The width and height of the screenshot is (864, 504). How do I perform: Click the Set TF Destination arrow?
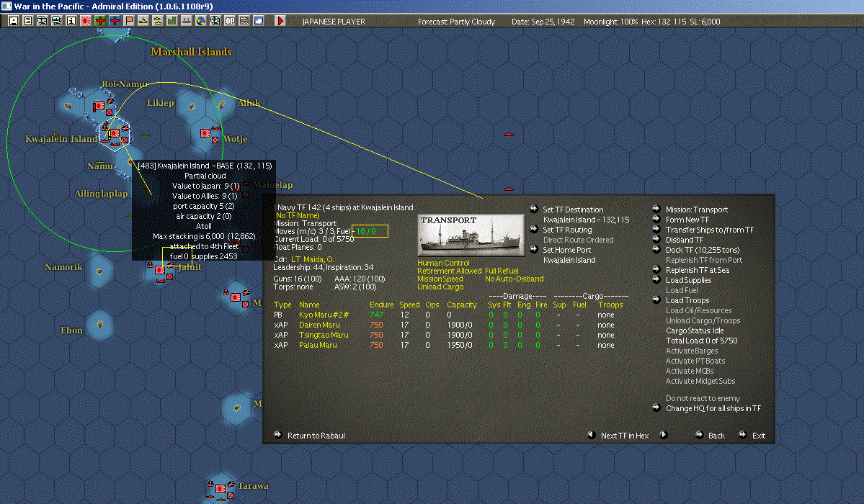click(x=533, y=209)
